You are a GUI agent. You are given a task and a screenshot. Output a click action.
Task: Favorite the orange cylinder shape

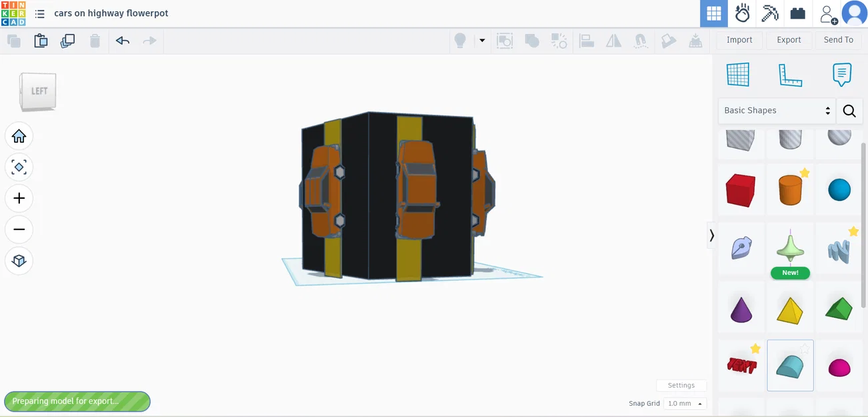pyautogui.click(x=805, y=173)
